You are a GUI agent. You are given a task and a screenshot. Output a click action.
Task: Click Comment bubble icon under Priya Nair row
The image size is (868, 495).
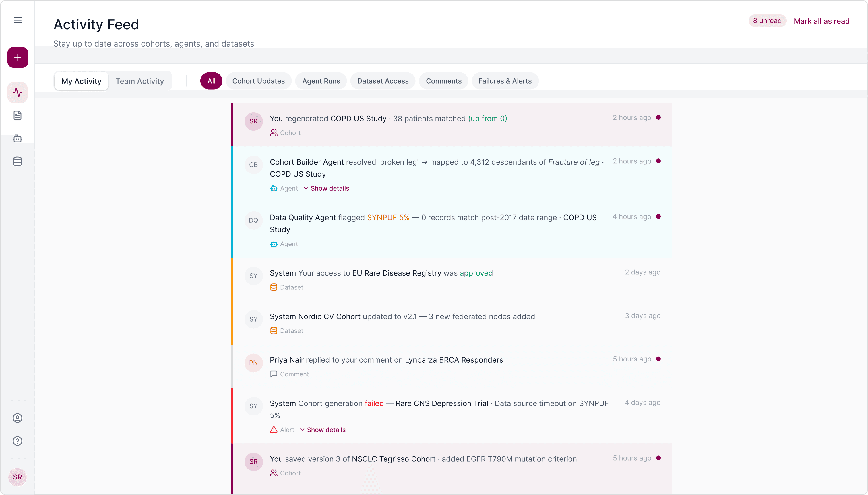click(x=274, y=374)
